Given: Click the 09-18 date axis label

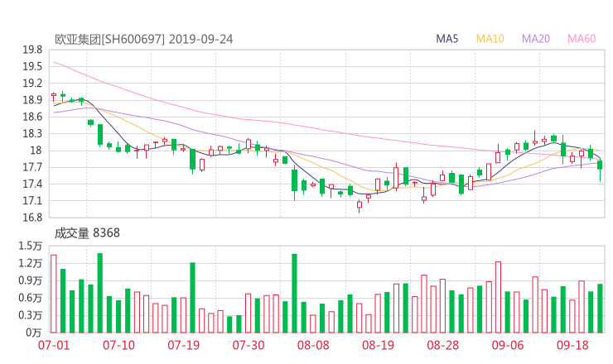Looking at the screenshot, I should pyautogui.click(x=572, y=345).
